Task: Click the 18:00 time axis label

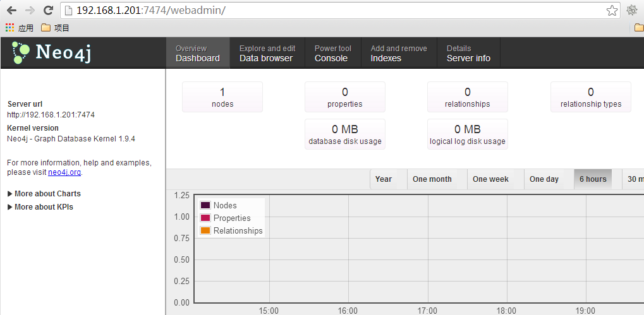Action: [x=506, y=311]
